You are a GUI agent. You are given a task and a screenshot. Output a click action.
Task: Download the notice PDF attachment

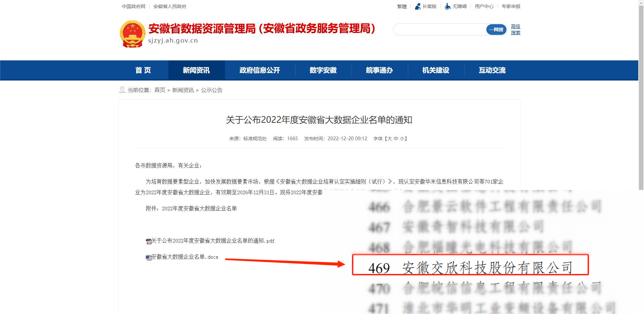pos(213,241)
